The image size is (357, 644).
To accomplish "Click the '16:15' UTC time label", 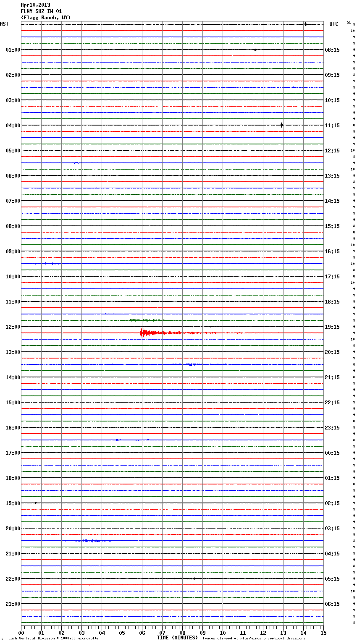I will (x=332, y=251).
